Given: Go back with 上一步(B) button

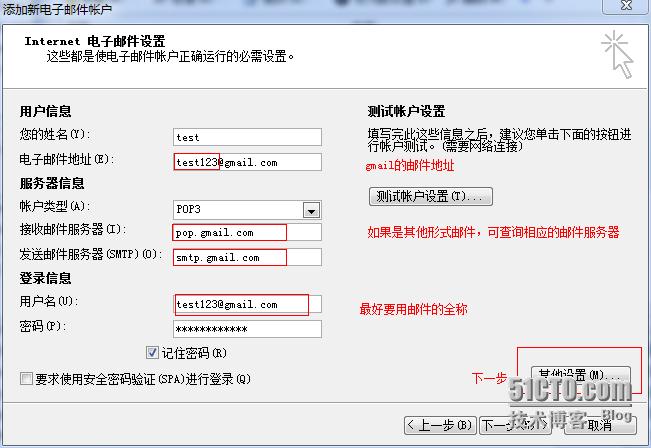Looking at the screenshot, I should [x=441, y=426].
